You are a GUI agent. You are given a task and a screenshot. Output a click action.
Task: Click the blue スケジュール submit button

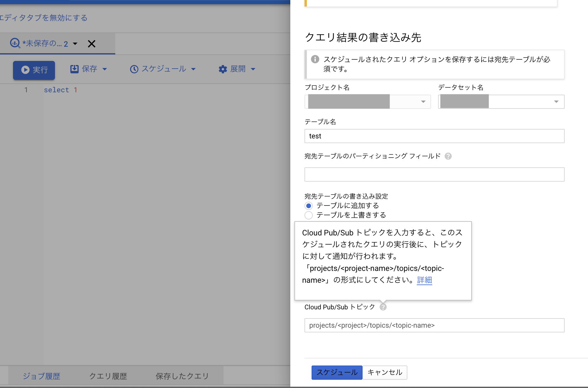click(x=337, y=372)
